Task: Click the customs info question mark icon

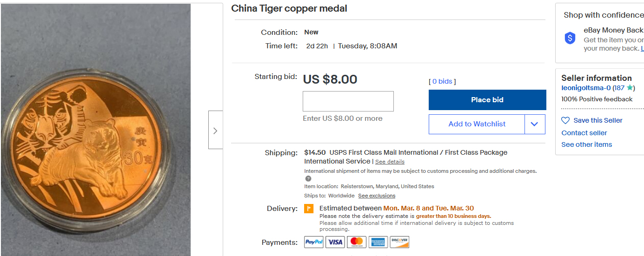Action: [308, 178]
